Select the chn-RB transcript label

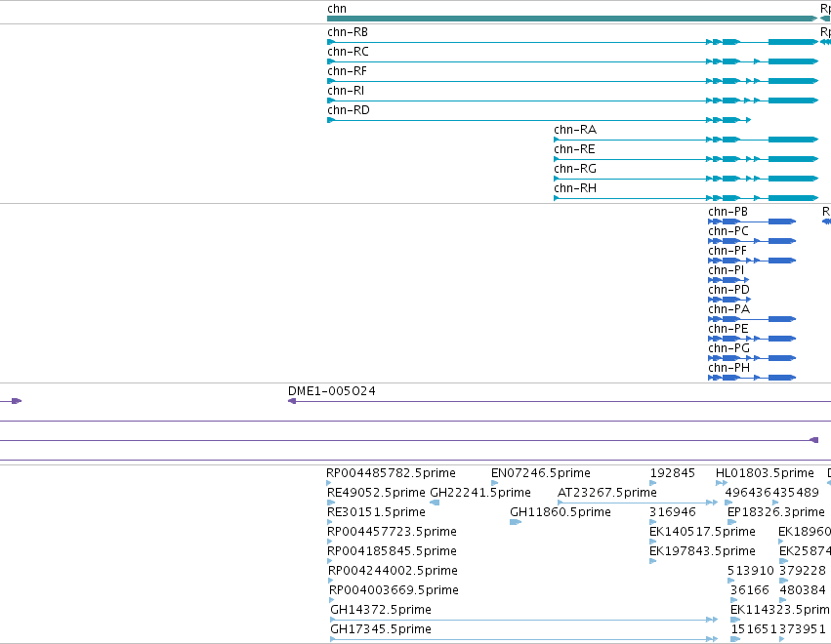click(348, 32)
